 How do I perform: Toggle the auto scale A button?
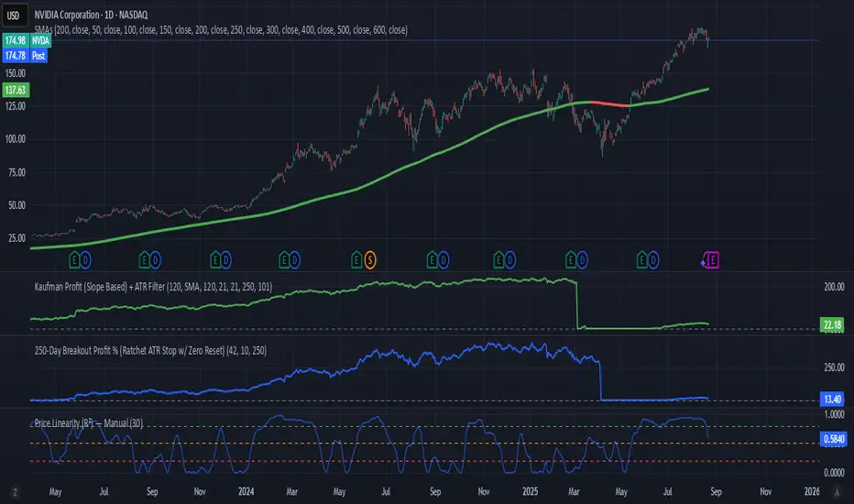pos(837,492)
